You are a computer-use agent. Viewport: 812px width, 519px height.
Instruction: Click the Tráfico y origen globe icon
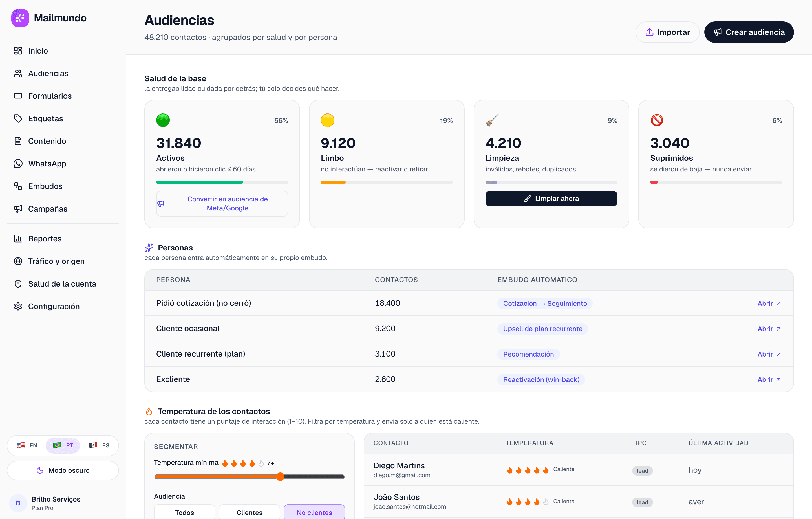18,261
